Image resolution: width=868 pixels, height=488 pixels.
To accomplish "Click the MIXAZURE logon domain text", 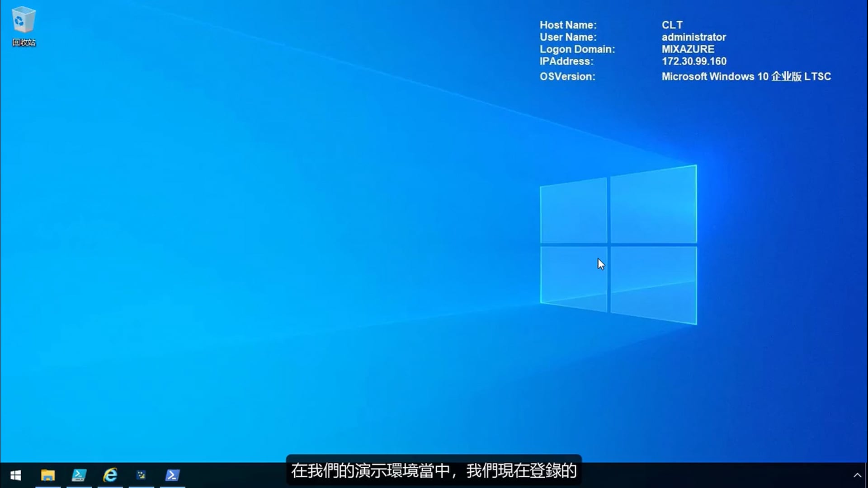I will [689, 49].
